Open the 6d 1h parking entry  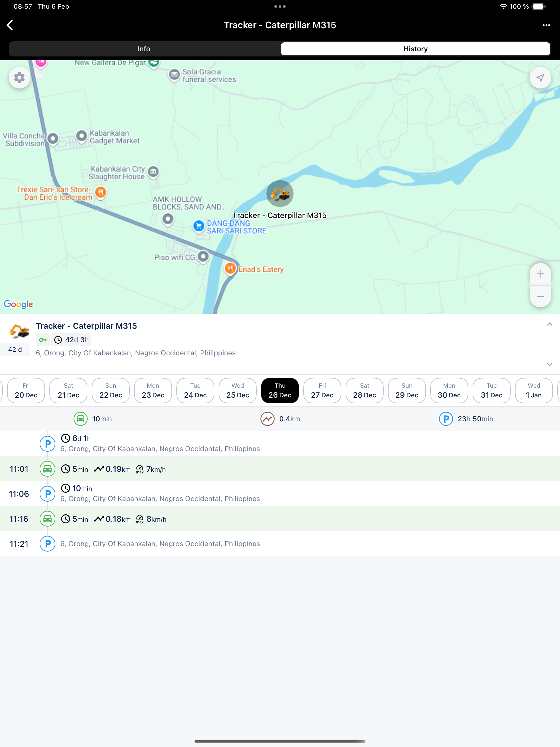click(280, 444)
